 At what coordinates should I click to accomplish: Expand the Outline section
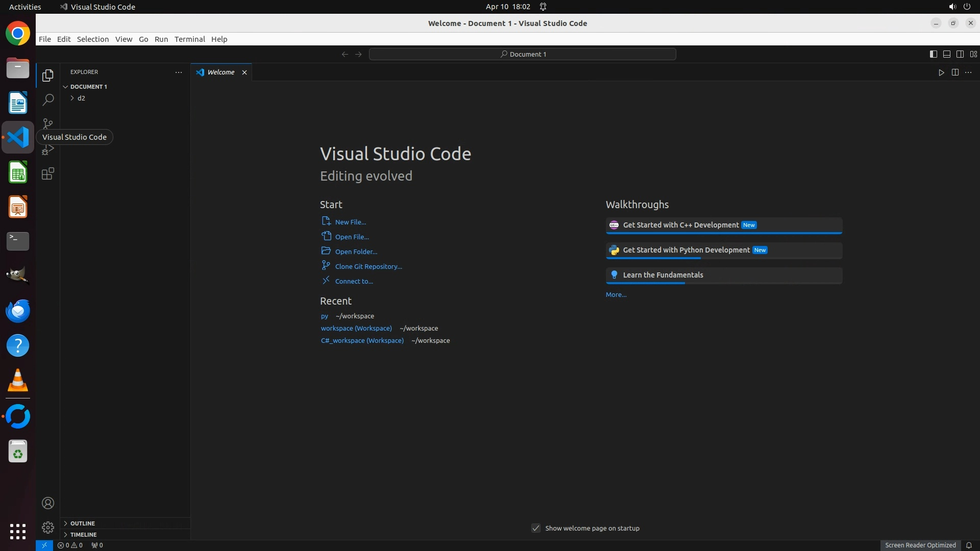pyautogui.click(x=82, y=523)
